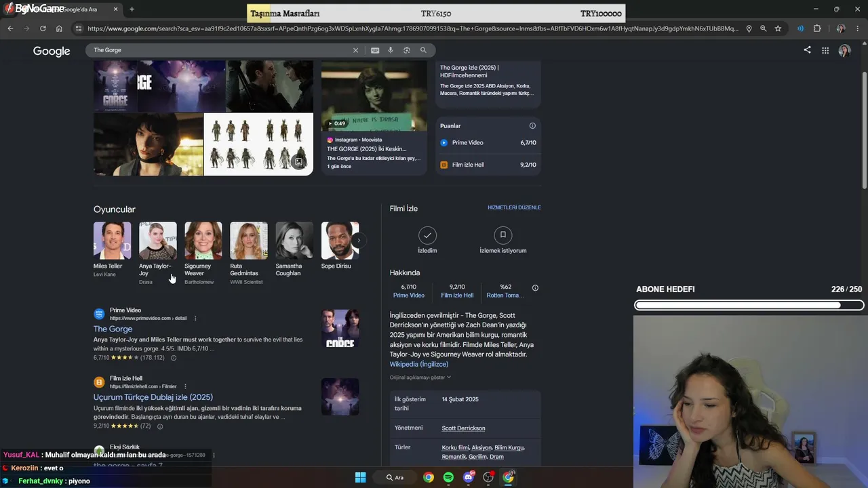Open the Windows Start menu
Image resolution: width=868 pixels, height=488 pixels.
point(360,477)
